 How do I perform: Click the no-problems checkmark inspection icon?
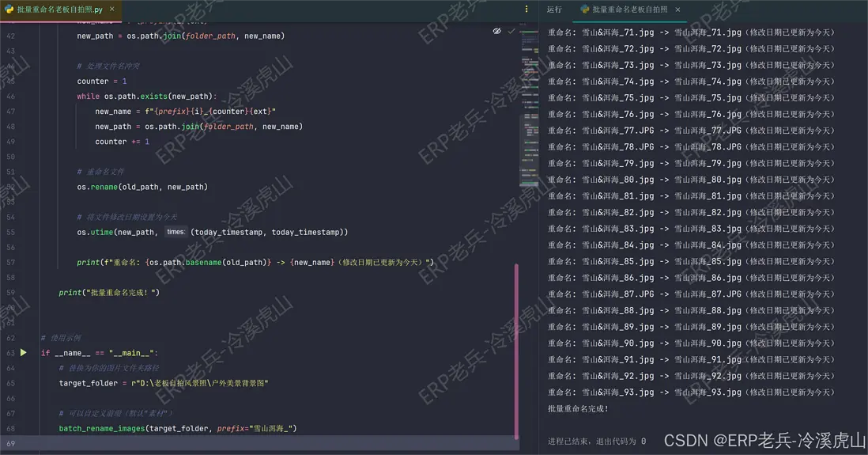click(x=511, y=31)
